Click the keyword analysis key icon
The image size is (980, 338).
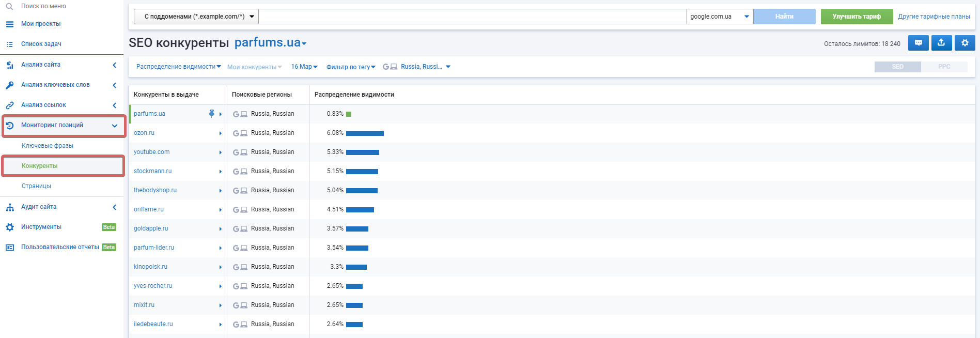(10, 85)
